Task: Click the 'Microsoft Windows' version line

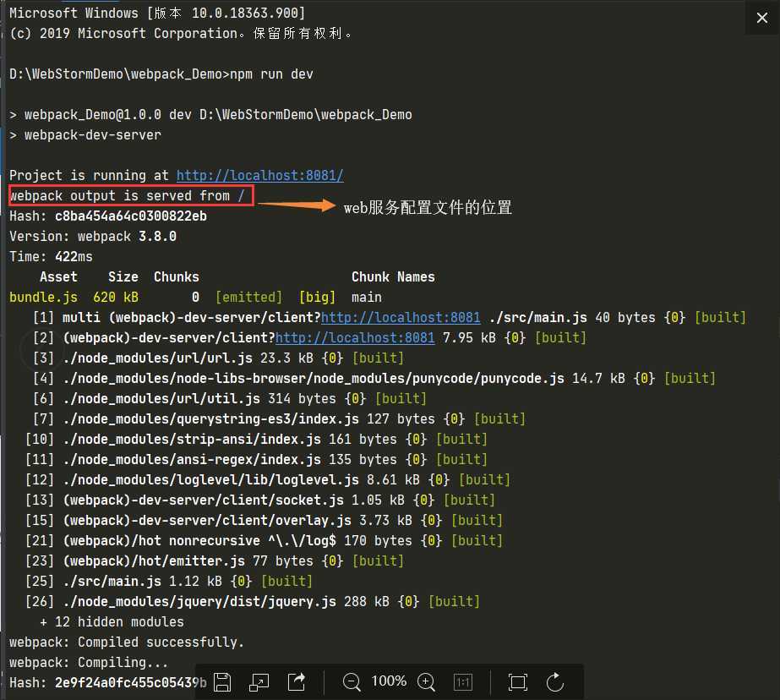Action: (157, 13)
